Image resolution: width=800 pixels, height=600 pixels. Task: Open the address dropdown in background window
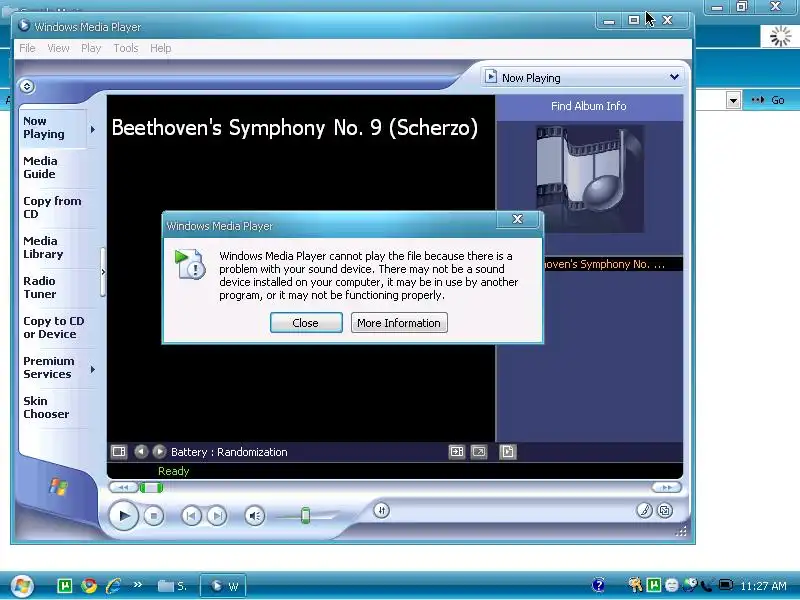click(x=734, y=100)
